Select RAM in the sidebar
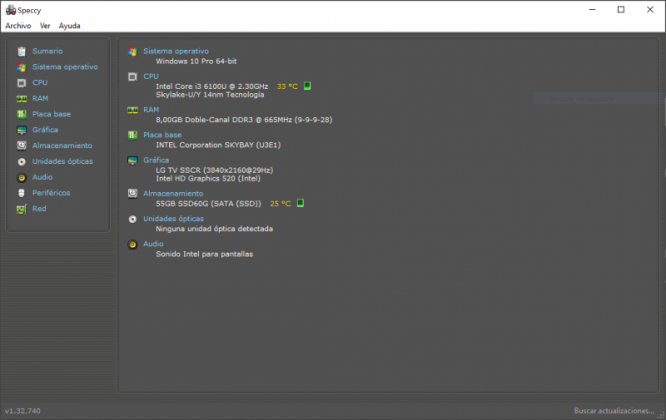This screenshot has height=420, width=666. (40, 98)
